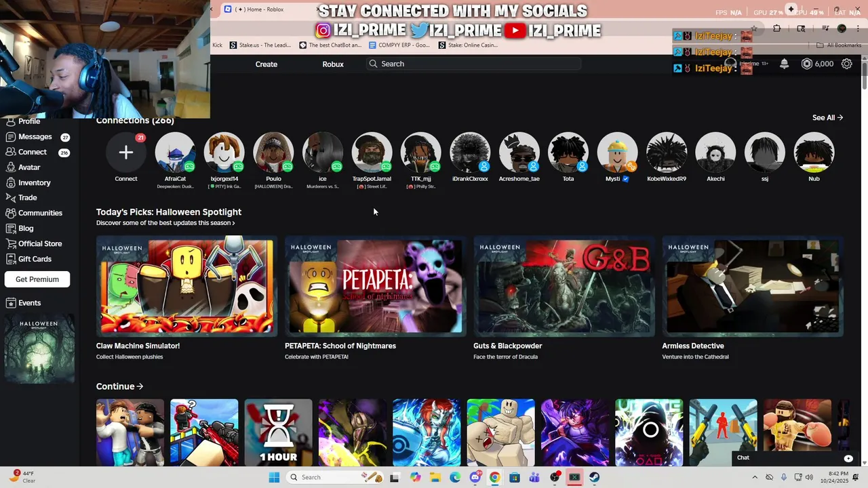Open the Create tab in Roblox header

267,64
